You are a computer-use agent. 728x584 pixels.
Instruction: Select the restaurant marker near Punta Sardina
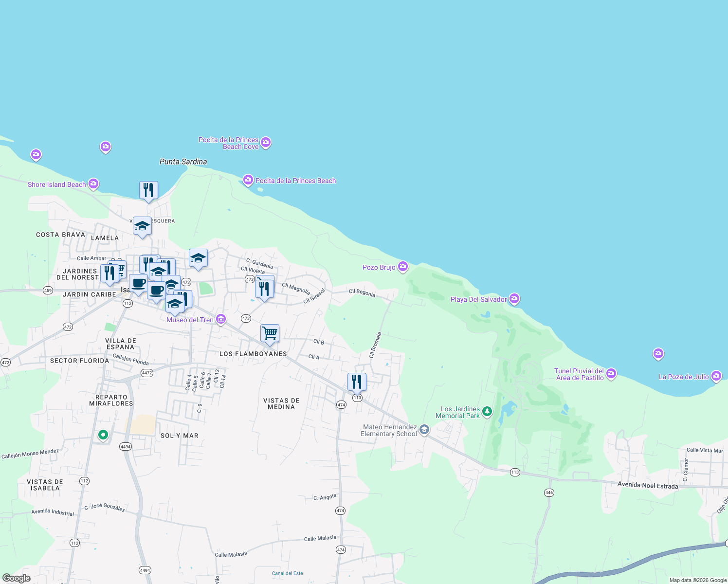[148, 190]
